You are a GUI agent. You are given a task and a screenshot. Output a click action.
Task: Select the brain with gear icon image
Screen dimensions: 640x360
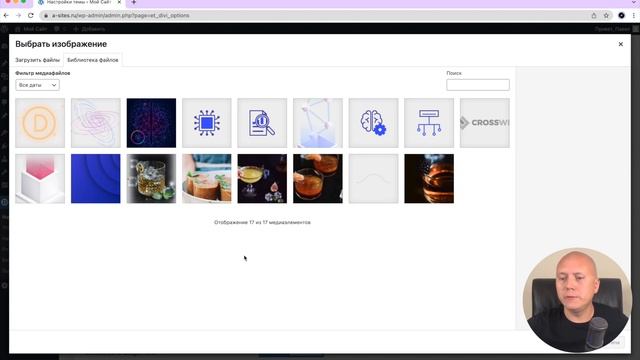[x=373, y=123]
